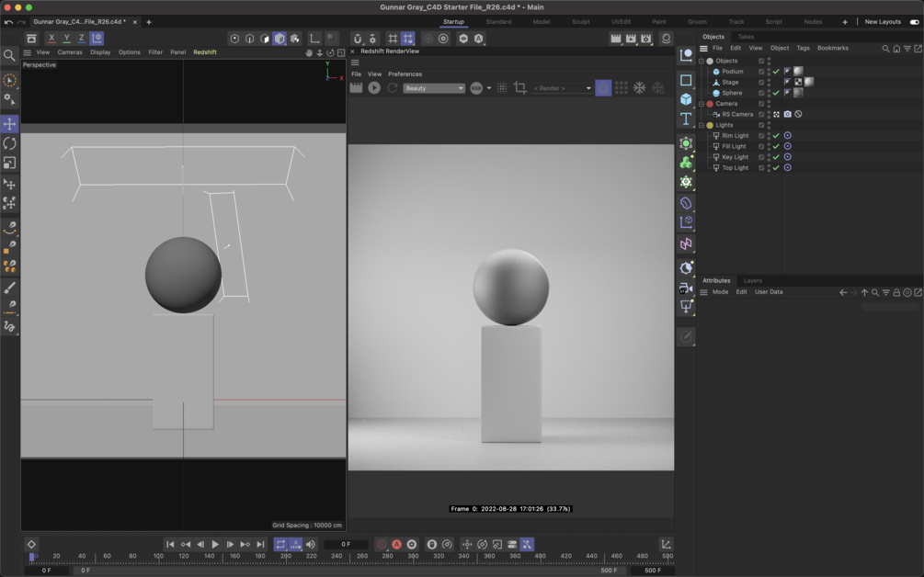This screenshot has height=577, width=924.
Task: Open Objects panel search icon
Action: click(x=885, y=49)
